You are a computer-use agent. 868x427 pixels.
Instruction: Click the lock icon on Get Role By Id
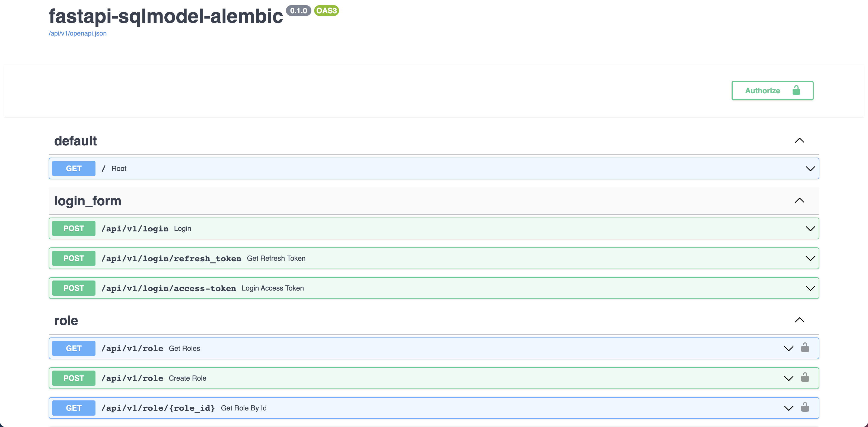click(x=805, y=407)
